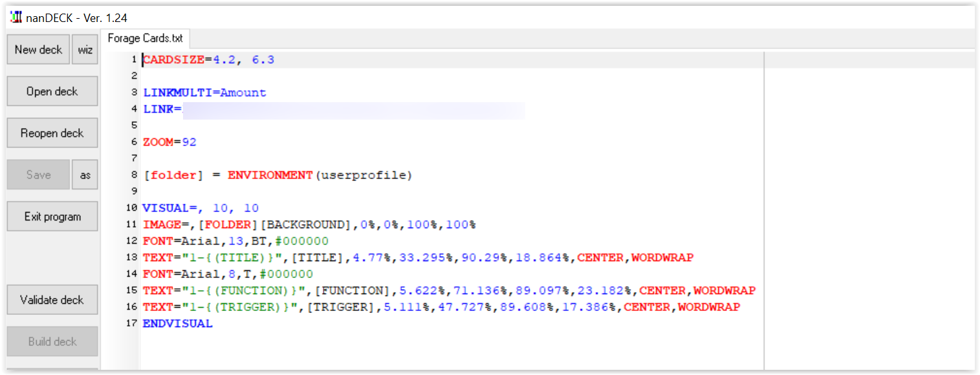Click the Open deck button
Viewport: 980px width, 375px height.
[52, 91]
